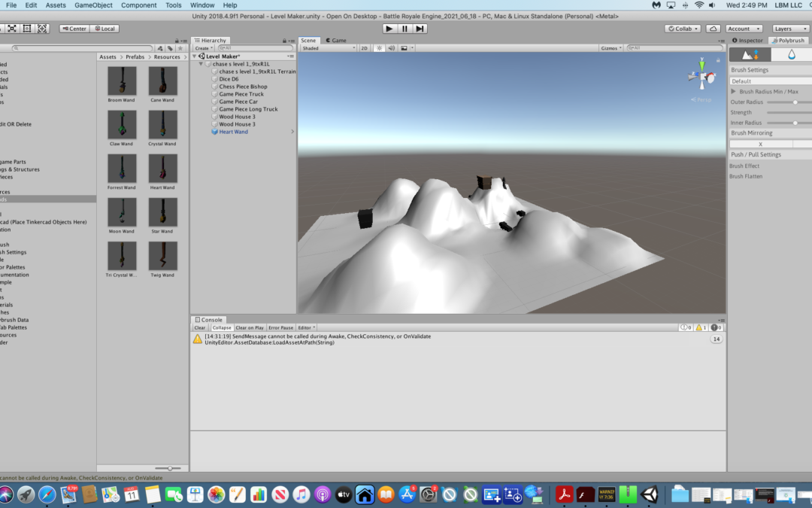The image size is (812, 508).
Task: Select Chess Piece Bishop in Hierarchy
Action: click(x=243, y=87)
